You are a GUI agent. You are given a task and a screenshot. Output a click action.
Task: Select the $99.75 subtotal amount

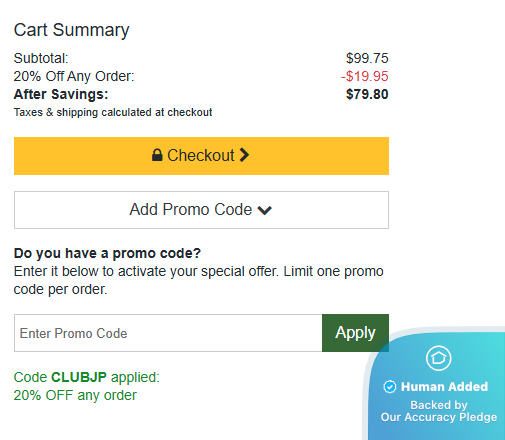367,58
